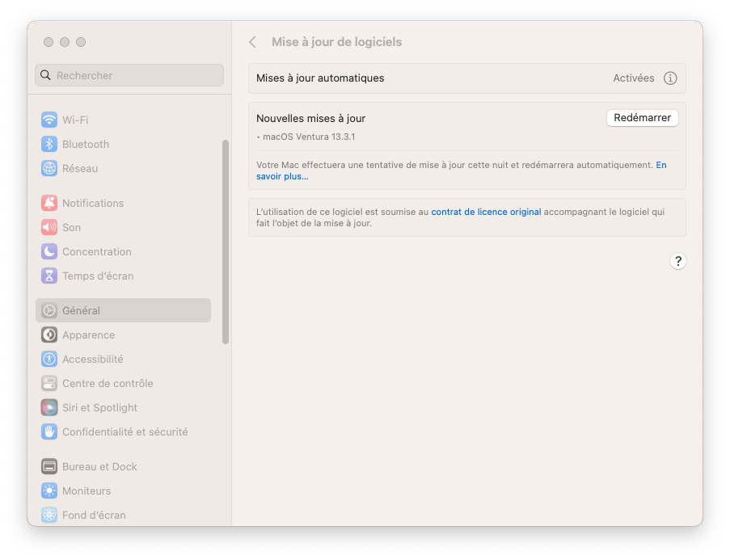The width and height of the screenshot is (730, 560).
Task: Select Bluetooth label in sidebar
Action: 86,144
